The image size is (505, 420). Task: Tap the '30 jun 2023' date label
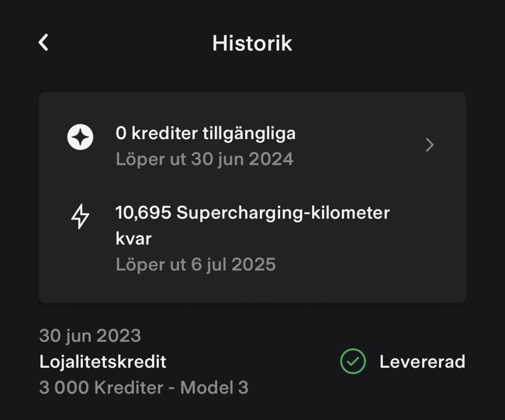[x=90, y=336]
